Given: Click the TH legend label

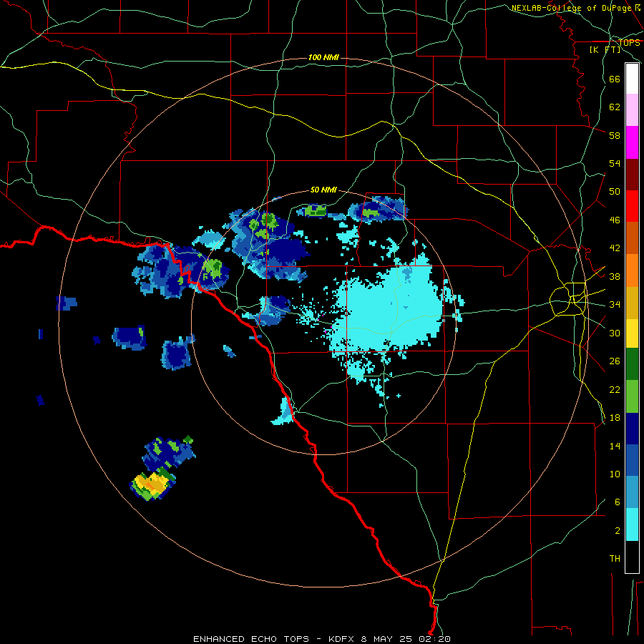Looking at the screenshot, I should pos(615,558).
